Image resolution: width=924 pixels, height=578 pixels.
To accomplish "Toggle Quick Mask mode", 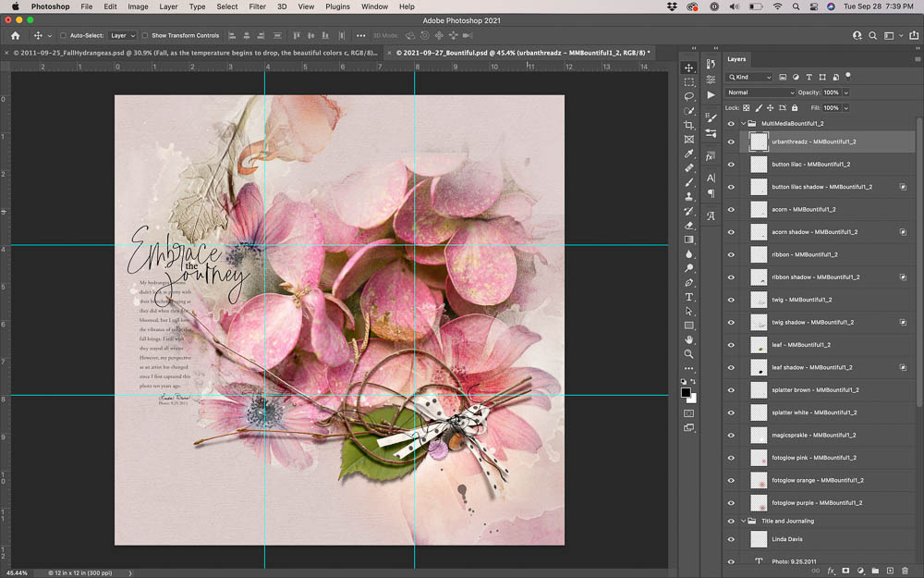I will (688, 413).
